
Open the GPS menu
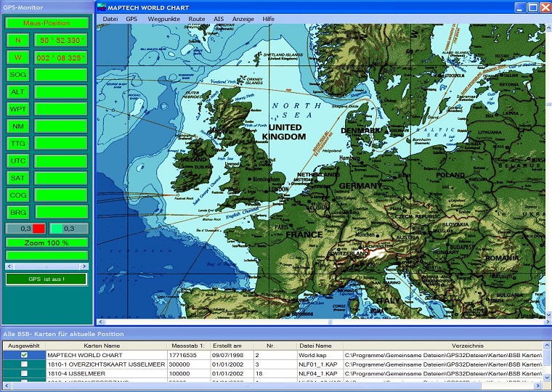tap(131, 19)
